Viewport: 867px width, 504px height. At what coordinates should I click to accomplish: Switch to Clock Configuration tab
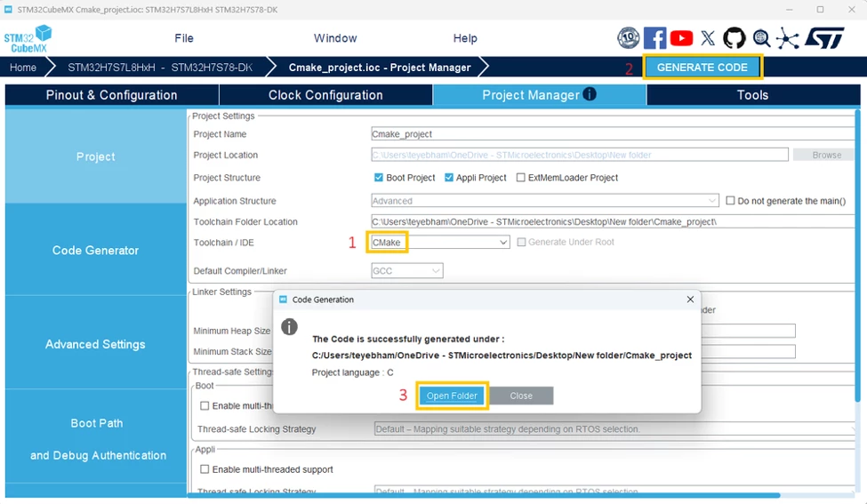pos(325,94)
